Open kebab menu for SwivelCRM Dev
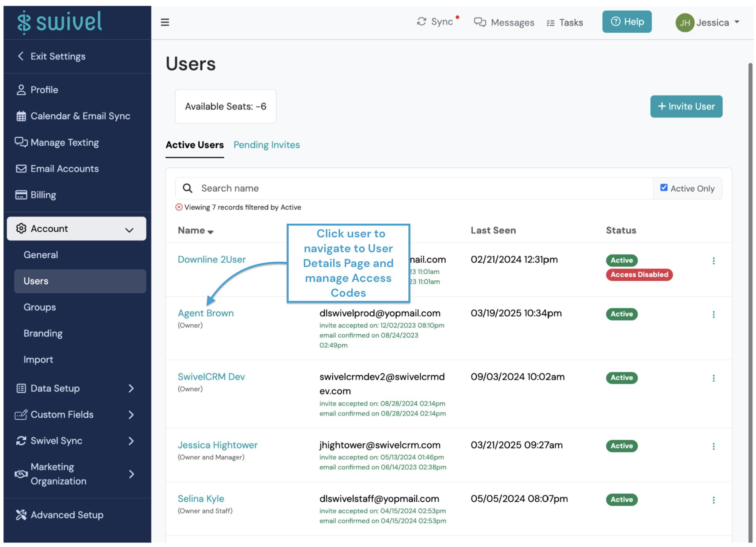Image resolution: width=756 pixels, height=547 pixels. click(x=713, y=378)
